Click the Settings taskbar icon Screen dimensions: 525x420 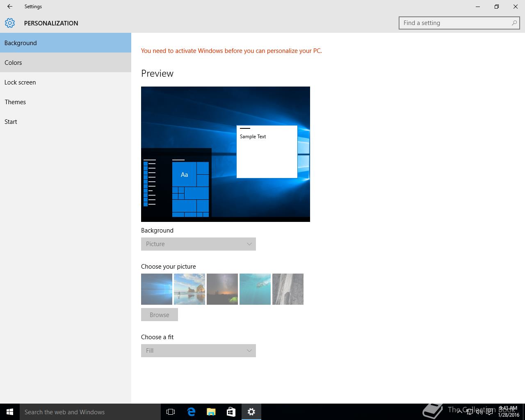tap(251, 412)
